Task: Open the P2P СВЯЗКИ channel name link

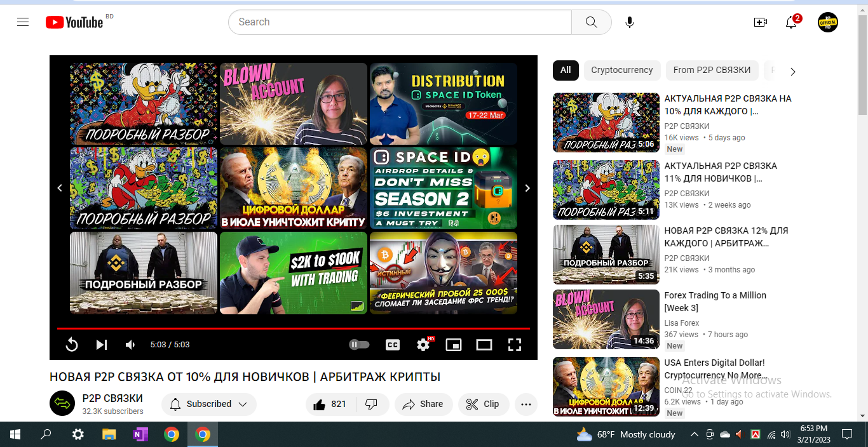Action: pyautogui.click(x=112, y=398)
